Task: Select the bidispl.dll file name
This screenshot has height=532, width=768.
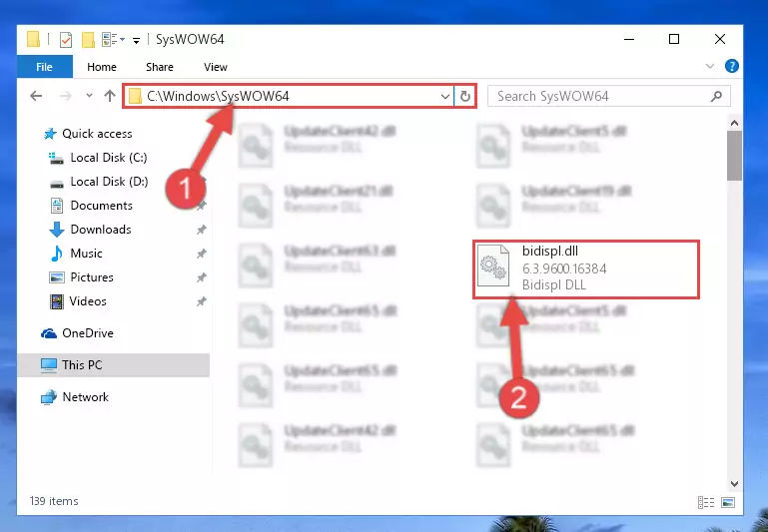Action: [x=550, y=252]
